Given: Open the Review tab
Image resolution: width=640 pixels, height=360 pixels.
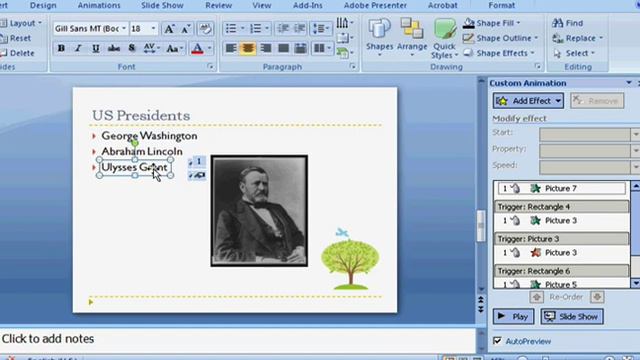Looking at the screenshot, I should (218, 5).
